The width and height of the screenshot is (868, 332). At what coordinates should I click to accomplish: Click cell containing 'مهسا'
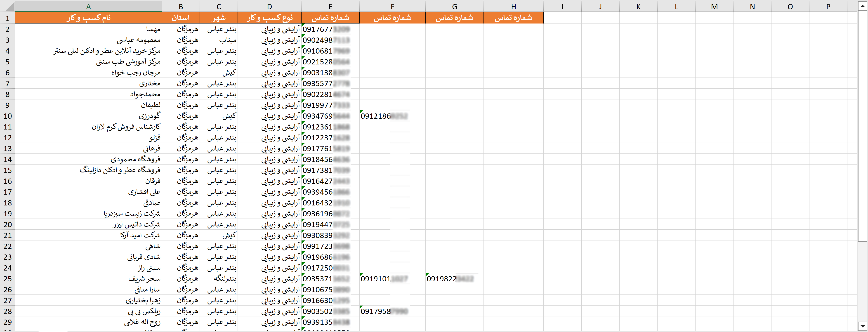click(88, 29)
